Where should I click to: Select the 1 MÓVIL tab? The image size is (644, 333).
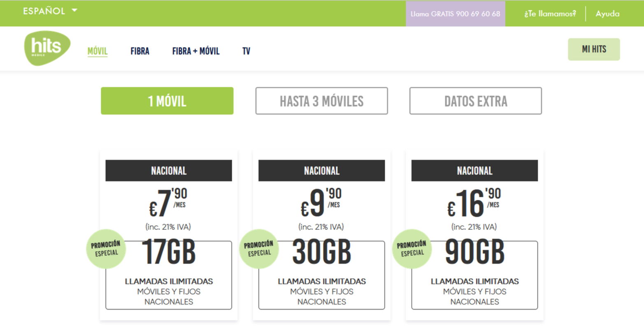tap(167, 101)
